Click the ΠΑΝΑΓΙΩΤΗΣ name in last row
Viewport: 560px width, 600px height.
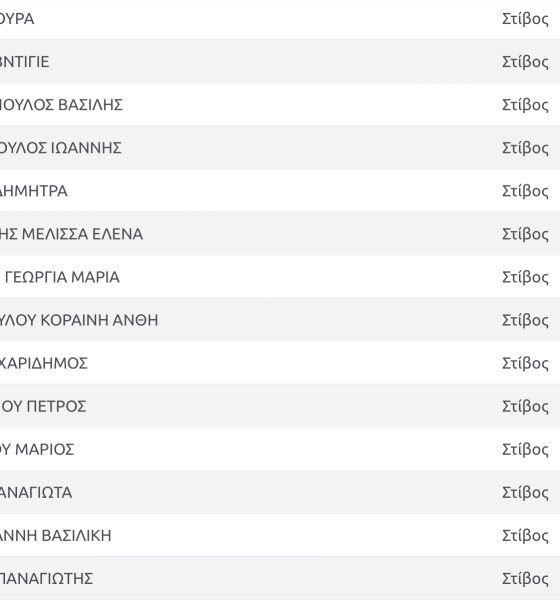[x=46, y=578]
